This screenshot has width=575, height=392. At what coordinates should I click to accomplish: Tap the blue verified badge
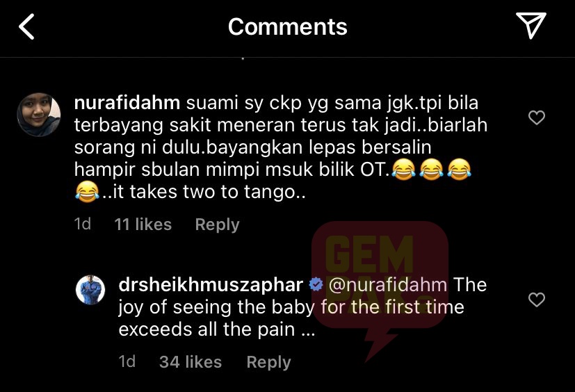click(316, 284)
